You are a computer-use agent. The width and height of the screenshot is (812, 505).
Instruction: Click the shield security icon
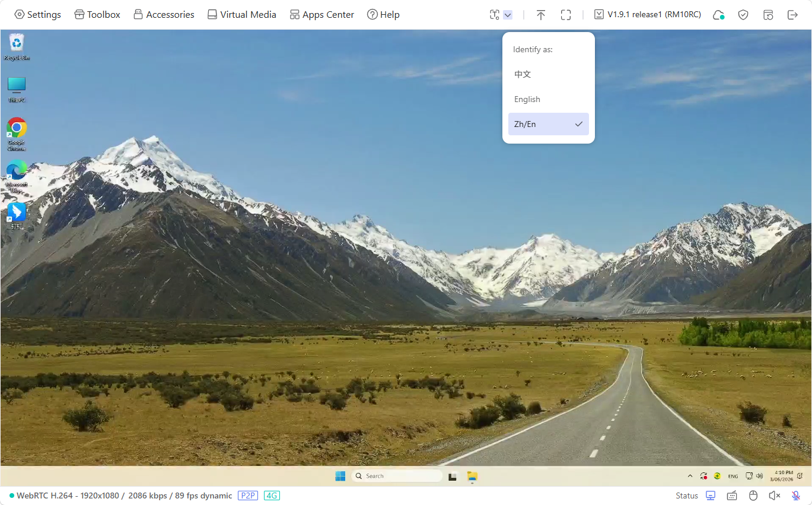743,15
